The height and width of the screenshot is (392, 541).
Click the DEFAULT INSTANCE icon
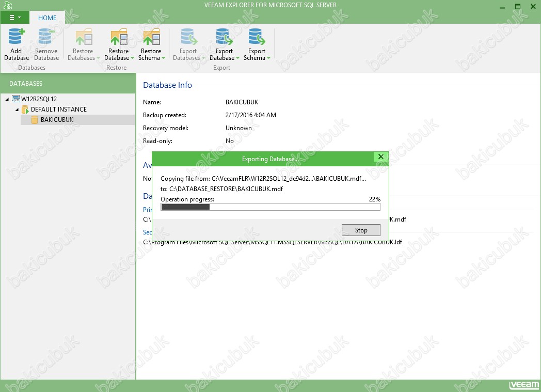pos(25,109)
